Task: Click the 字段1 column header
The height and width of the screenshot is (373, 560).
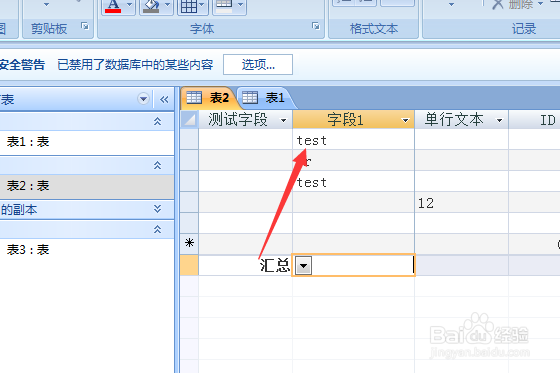Action: point(345,120)
